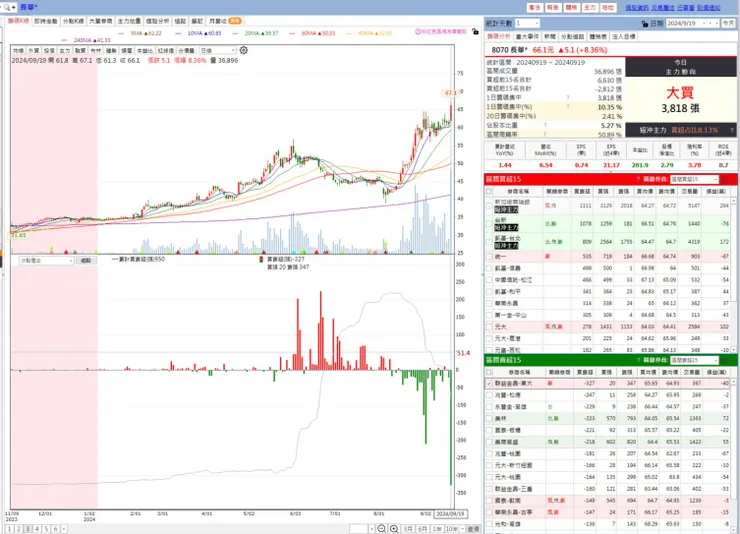Expand more pages after page 6
The height and width of the screenshot is (534, 740).
pyautogui.click(x=64, y=529)
